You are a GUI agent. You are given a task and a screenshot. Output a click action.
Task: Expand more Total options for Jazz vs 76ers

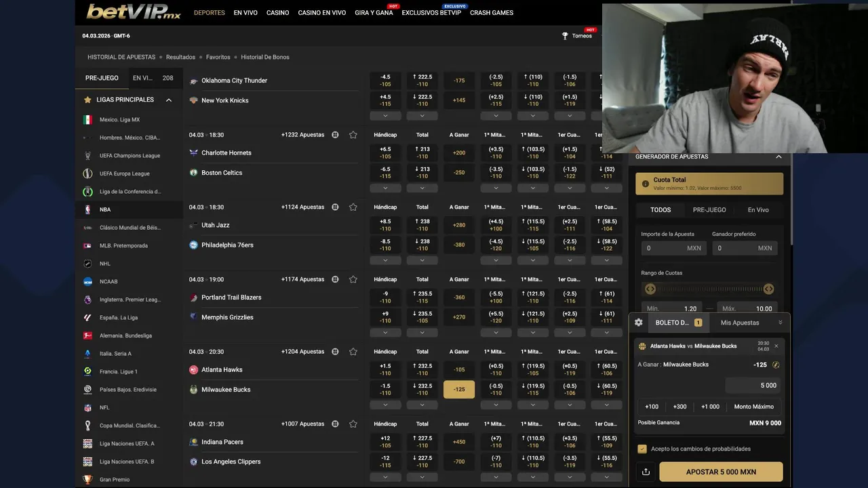click(x=422, y=260)
